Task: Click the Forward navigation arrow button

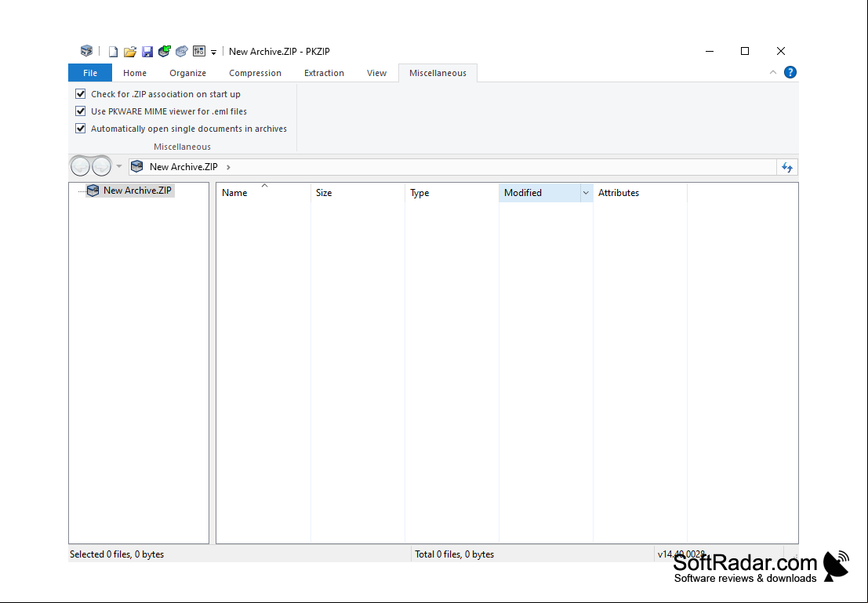Action: (x=101, y=166)
